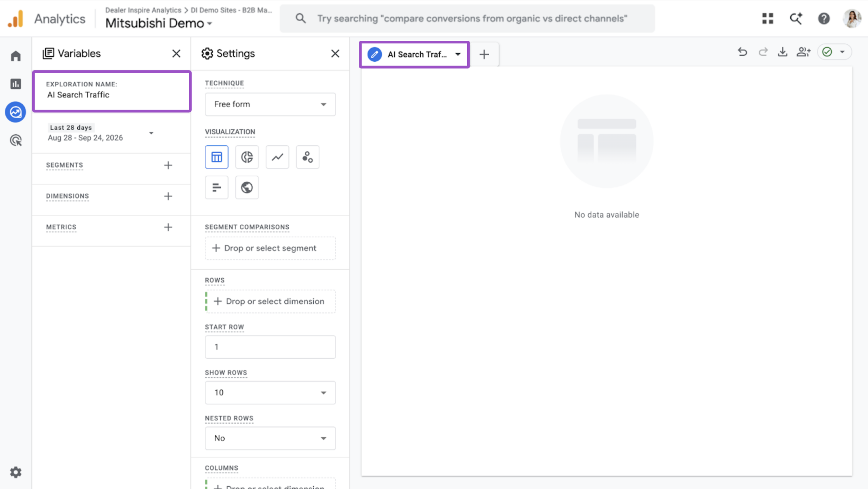
Task: Select the Donut chart visualization icon
Action: coord(247,157)
